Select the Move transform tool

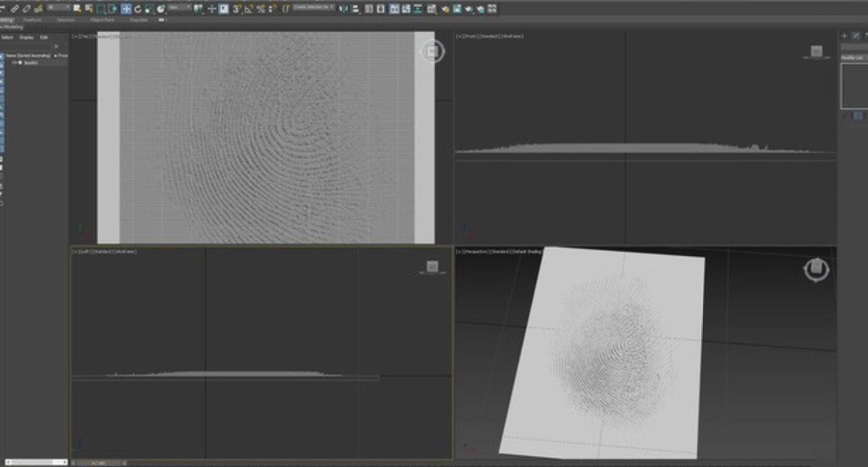126,9
